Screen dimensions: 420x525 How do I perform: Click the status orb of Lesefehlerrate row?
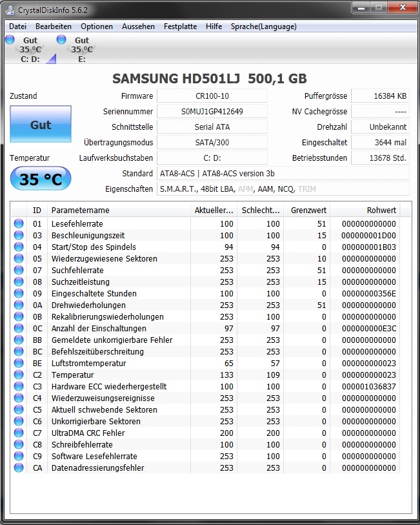[19, 223]
